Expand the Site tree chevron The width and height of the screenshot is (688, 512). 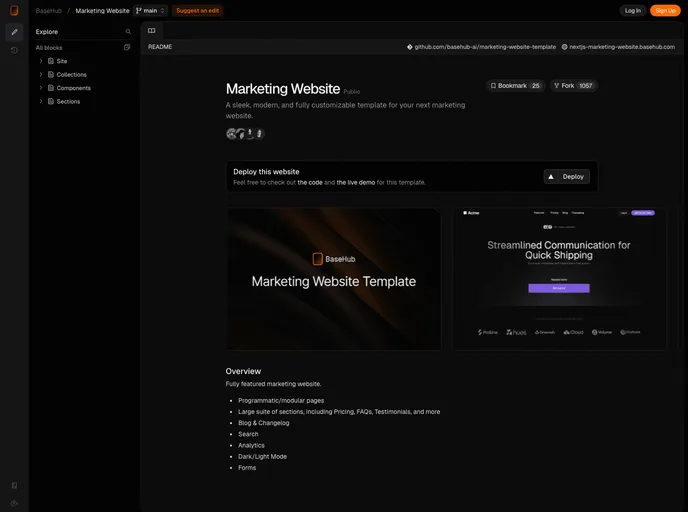(41, 61)
